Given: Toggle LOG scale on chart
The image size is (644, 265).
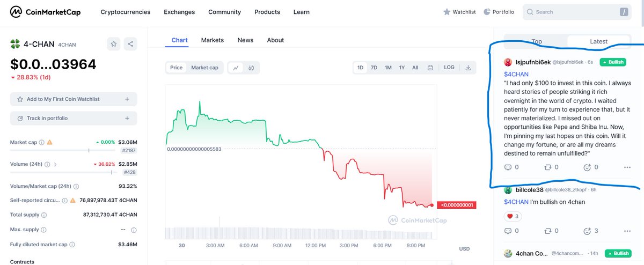Looking at the screenshot, I should (x=449, y=68).
